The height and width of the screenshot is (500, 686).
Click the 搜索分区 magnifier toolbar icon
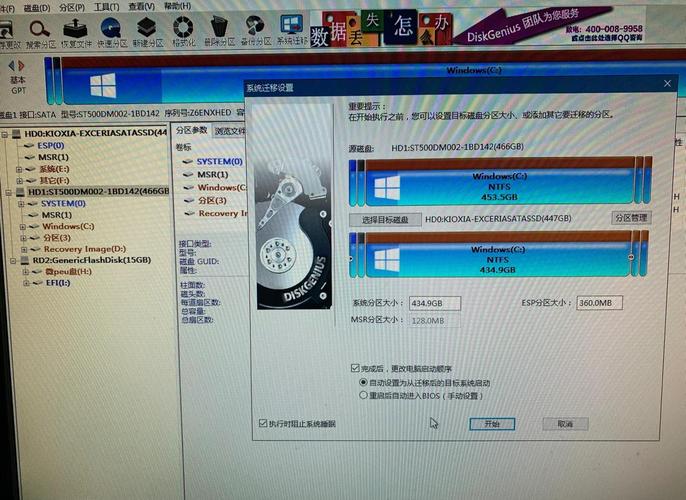click(x=40, y=33)
